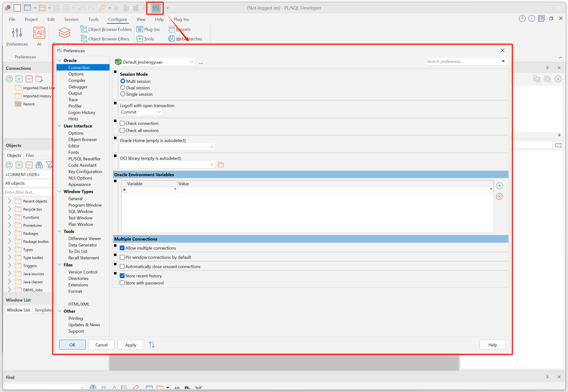Click the Find objects binoculars icon

39,165
